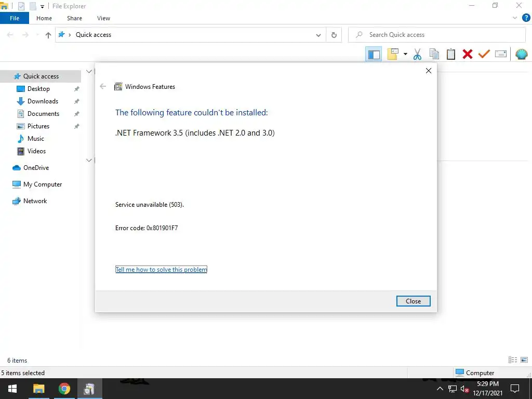Click the 'Error code: 0x801901F7' text
The image size is (532, 399).
[147, 228]
